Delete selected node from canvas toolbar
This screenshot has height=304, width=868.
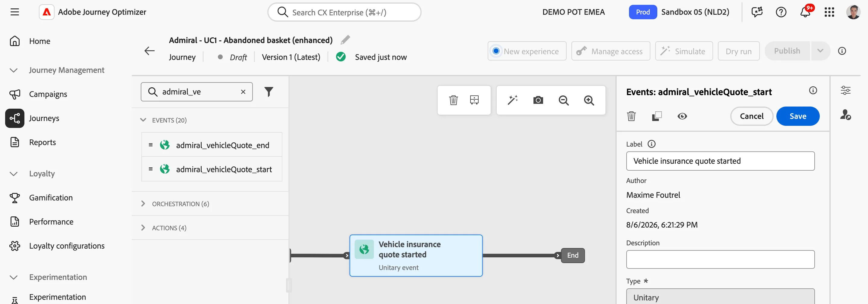coord(454,100)
